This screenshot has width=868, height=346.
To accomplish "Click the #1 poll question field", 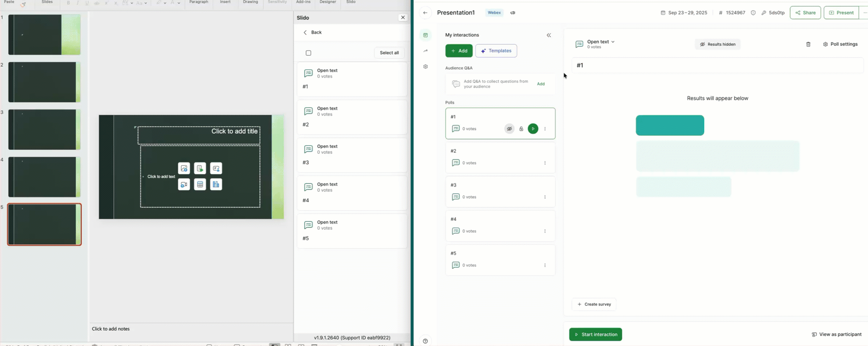I will point(718,65).
